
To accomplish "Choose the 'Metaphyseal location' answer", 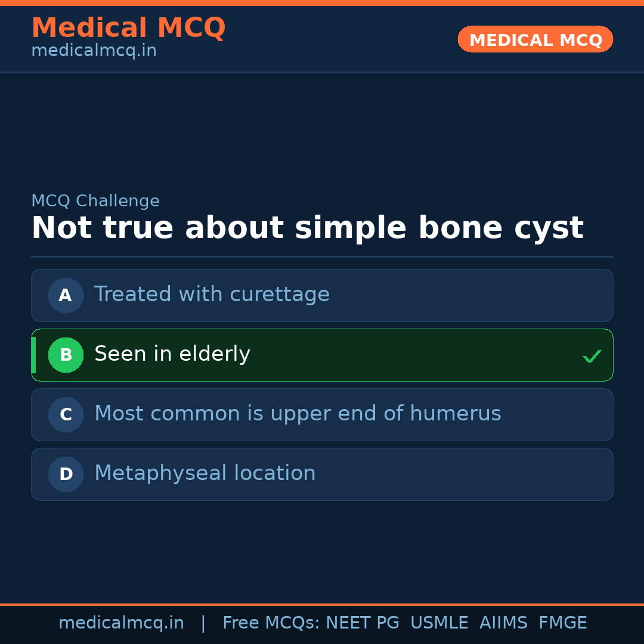I will pos(205,473).
